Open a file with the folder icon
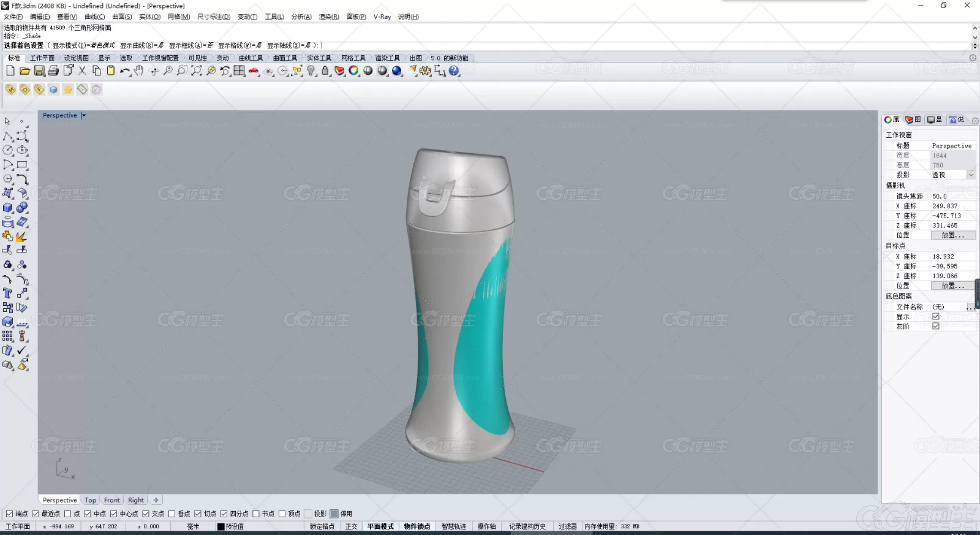 click(24, 71)
